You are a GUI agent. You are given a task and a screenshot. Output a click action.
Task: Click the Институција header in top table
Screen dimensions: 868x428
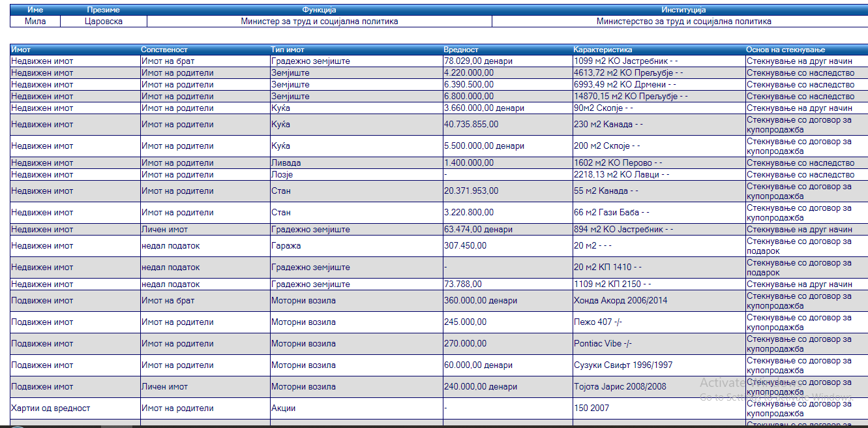[683, 10]
